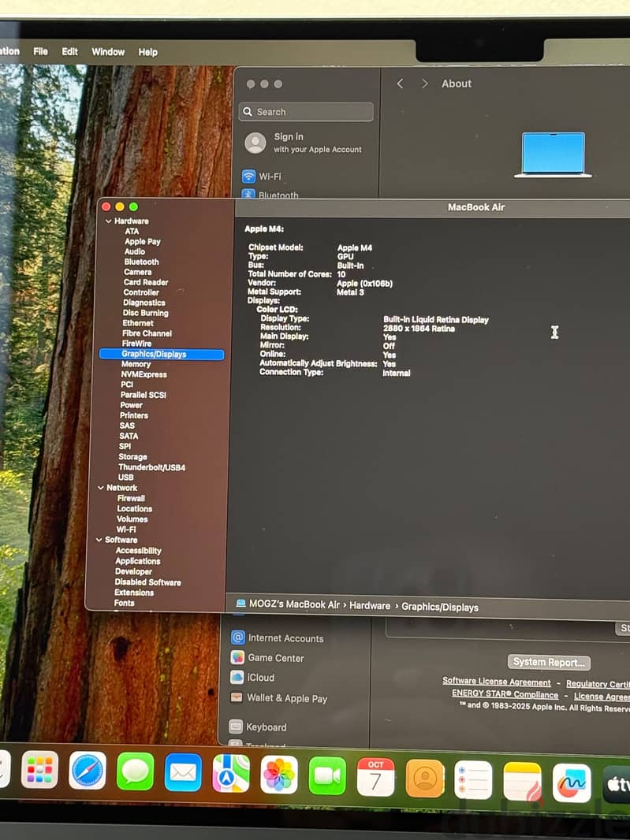Select Camera in the Hardware list

coord(138,272)
